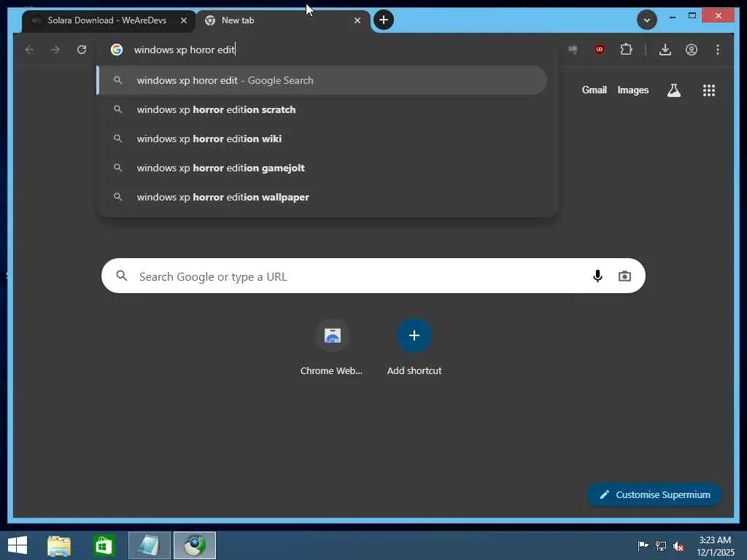Viewport: 747px width, 560px height.
Task: Open the extensions puzzle-piece menu
Action: tap(626, 50)
